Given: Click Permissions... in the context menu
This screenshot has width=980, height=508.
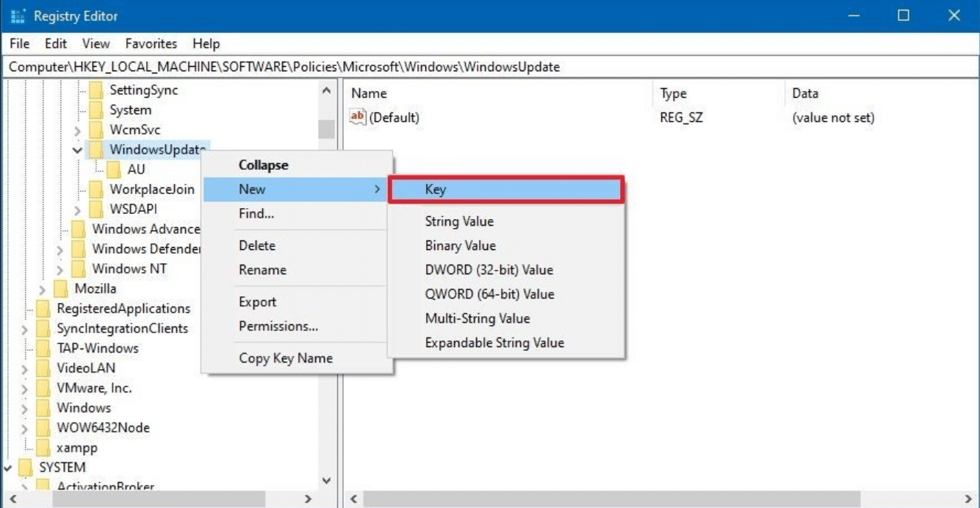Looking at the screenshot, I should click(x=278, y=326).
